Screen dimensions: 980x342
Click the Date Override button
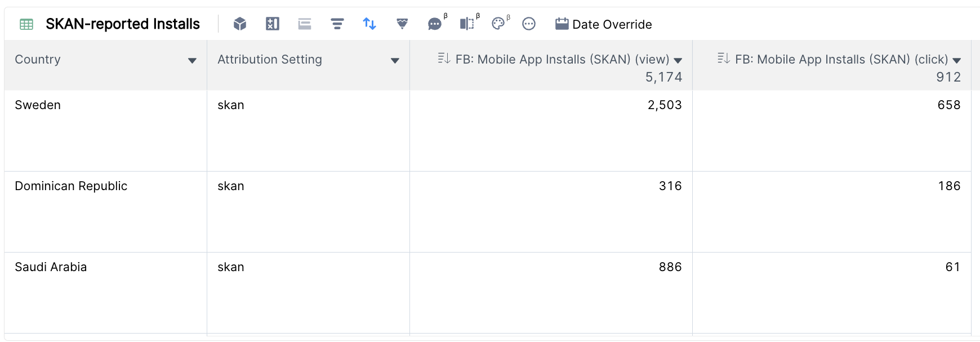click(604, 24)
